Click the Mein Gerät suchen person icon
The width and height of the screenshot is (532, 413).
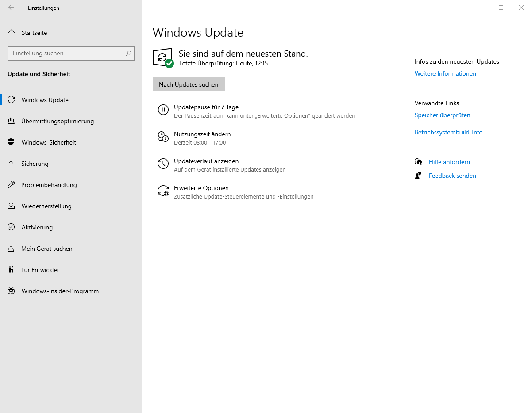(x=12, y=249)
